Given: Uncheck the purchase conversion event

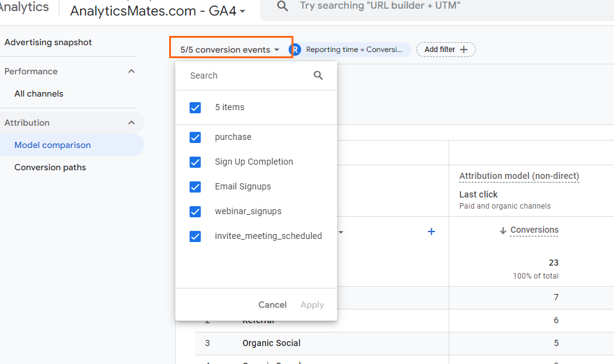Looking at the screenshot, I should coord(195,137).
